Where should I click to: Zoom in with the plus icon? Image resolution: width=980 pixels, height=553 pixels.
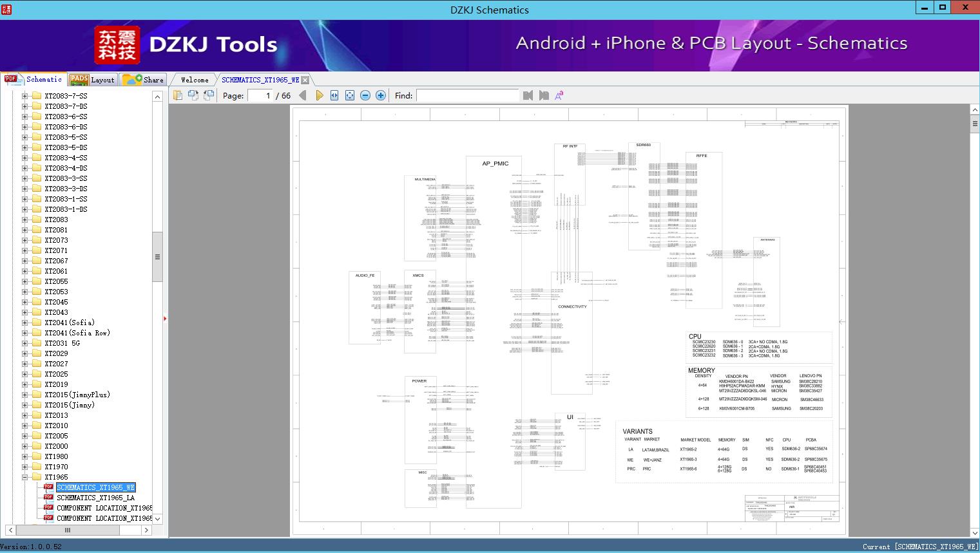point(381,95)
